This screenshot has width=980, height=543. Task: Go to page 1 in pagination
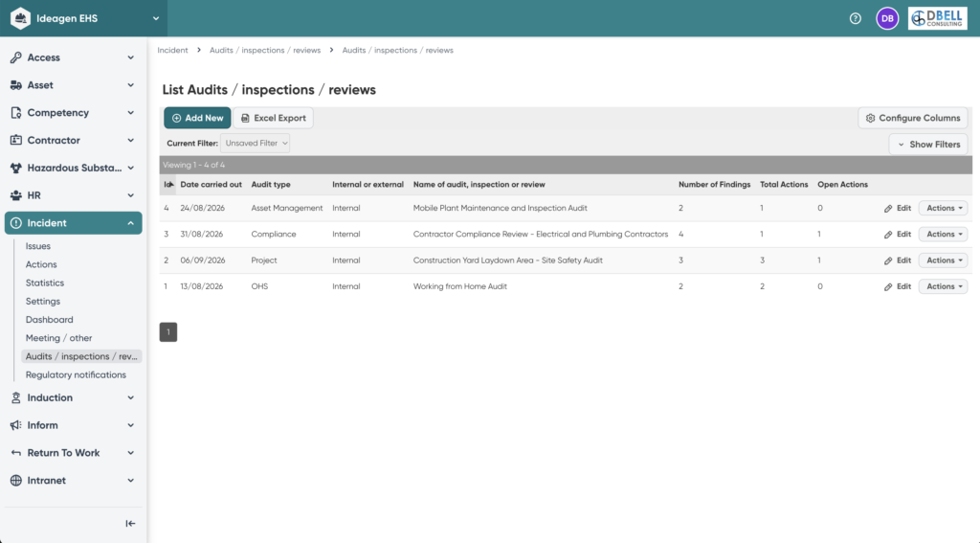click(168, 332)
